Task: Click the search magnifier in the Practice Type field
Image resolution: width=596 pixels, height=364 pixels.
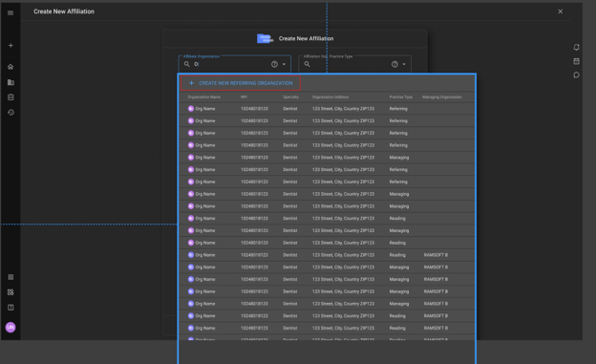Action: (x=308, y=64)
